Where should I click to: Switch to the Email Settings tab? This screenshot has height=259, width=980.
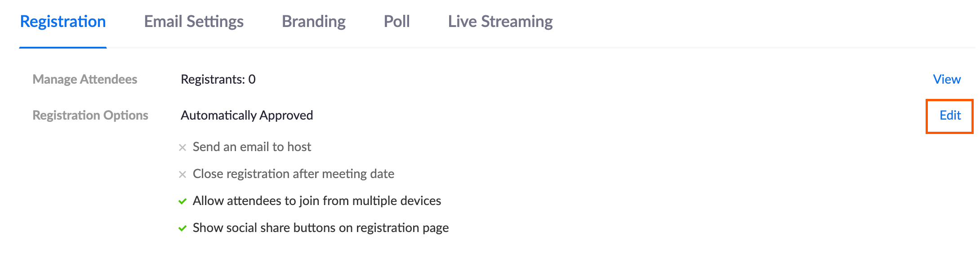(194, 22)
